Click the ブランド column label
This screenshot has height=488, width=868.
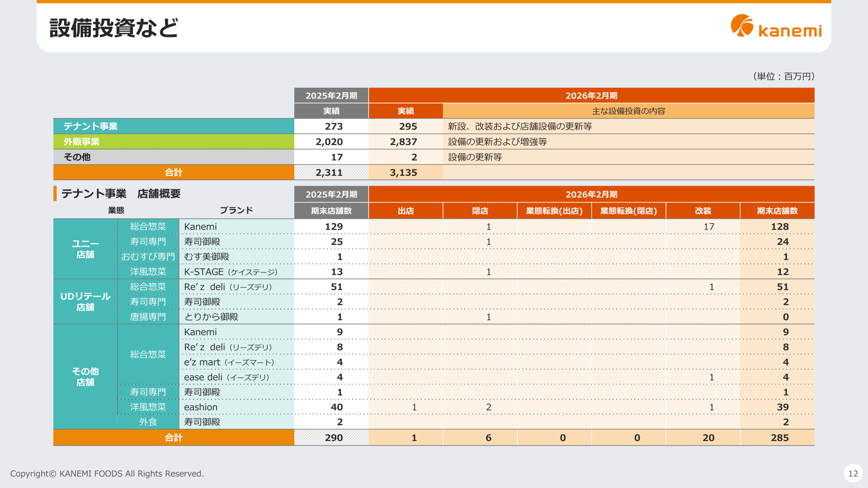point(236,211)
